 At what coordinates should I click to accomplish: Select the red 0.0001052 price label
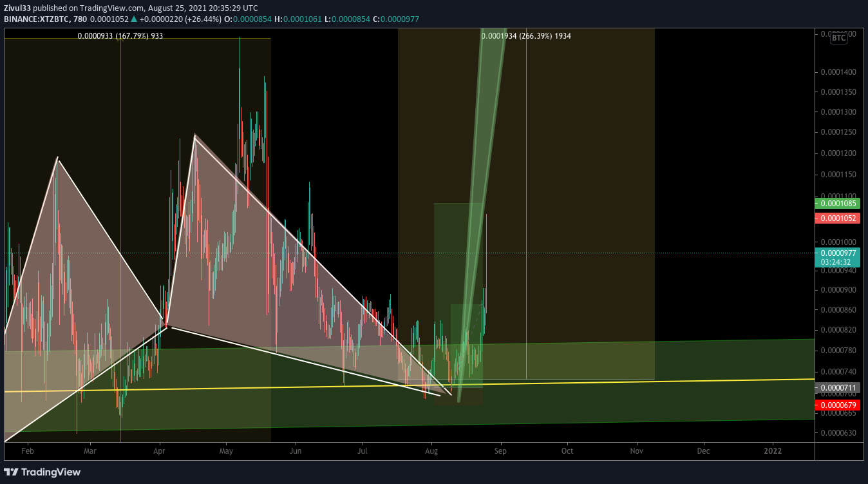coord(837,218)
